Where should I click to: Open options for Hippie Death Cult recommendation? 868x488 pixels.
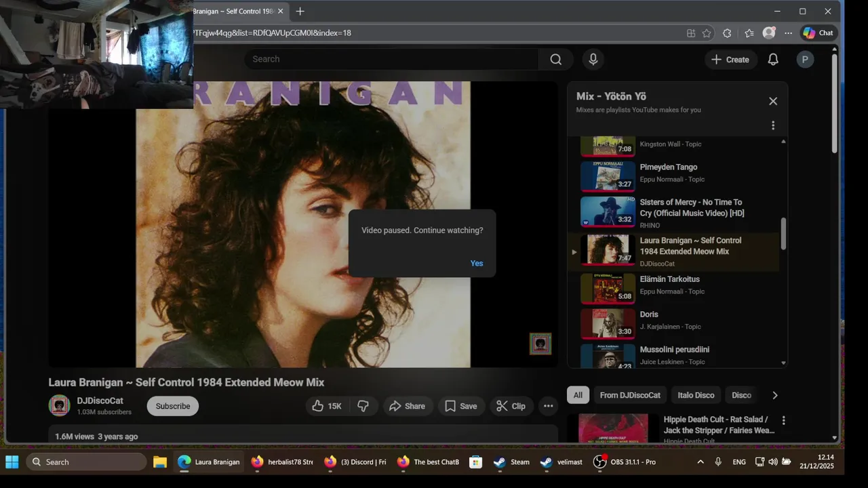pos(783,420)
